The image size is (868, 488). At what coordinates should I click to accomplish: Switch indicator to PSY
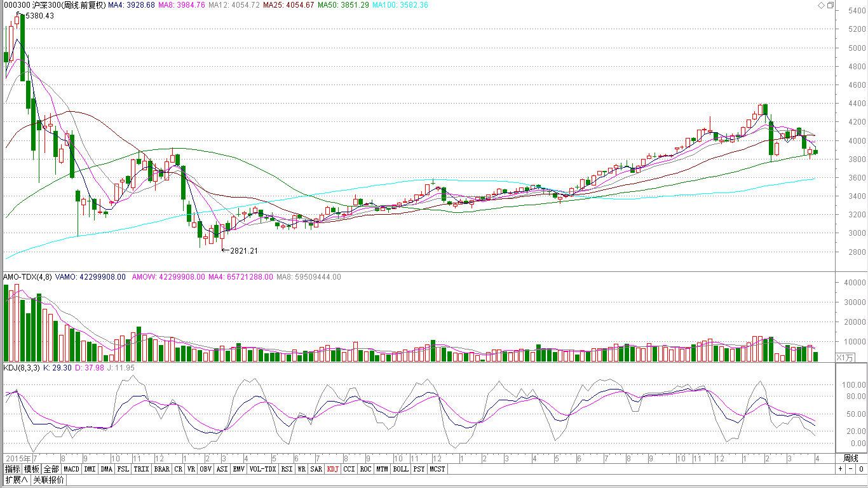click(419, 469)
